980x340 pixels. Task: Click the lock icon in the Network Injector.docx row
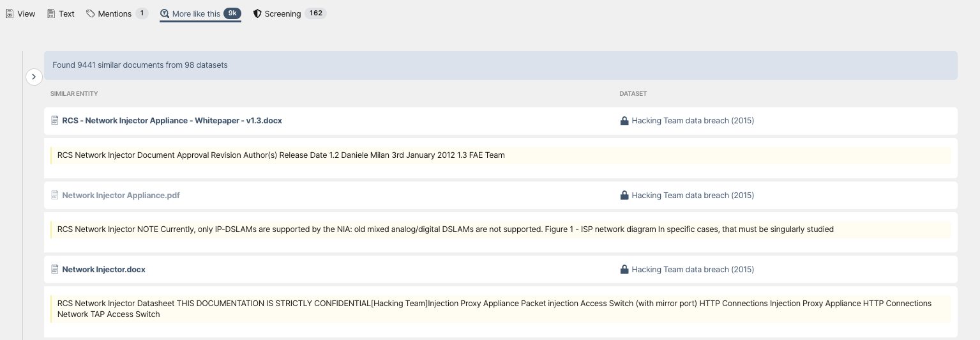point(624,269)
